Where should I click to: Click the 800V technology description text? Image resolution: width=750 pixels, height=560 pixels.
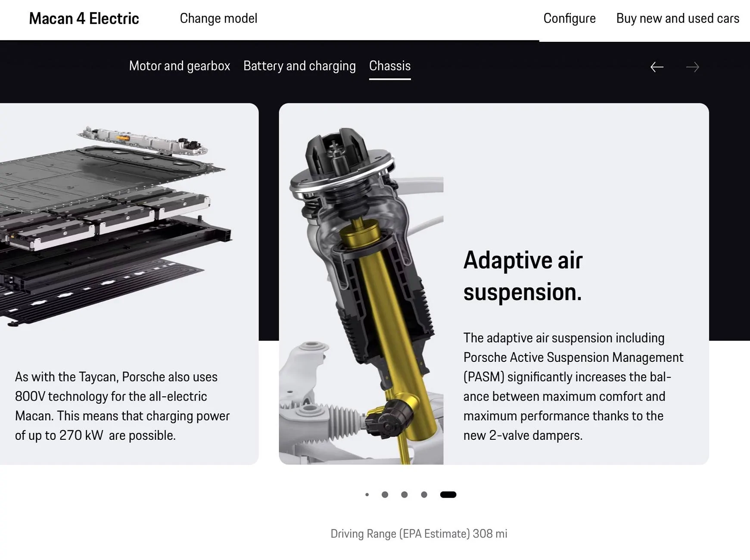[x=122, y=406]
